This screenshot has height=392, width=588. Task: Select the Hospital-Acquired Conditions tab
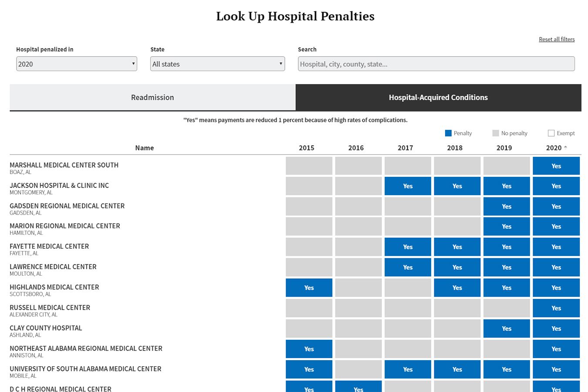[438, 98]
